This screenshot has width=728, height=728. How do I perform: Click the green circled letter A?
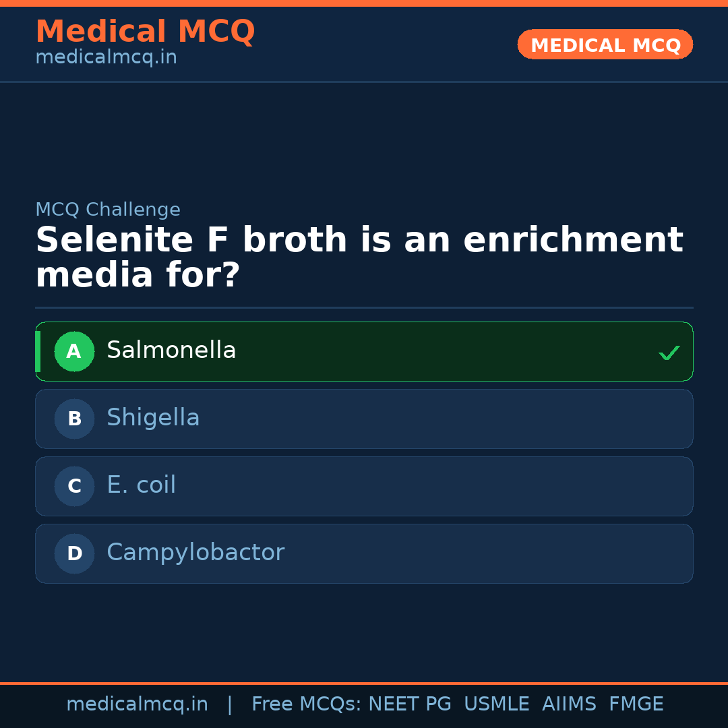click(74, 351)
